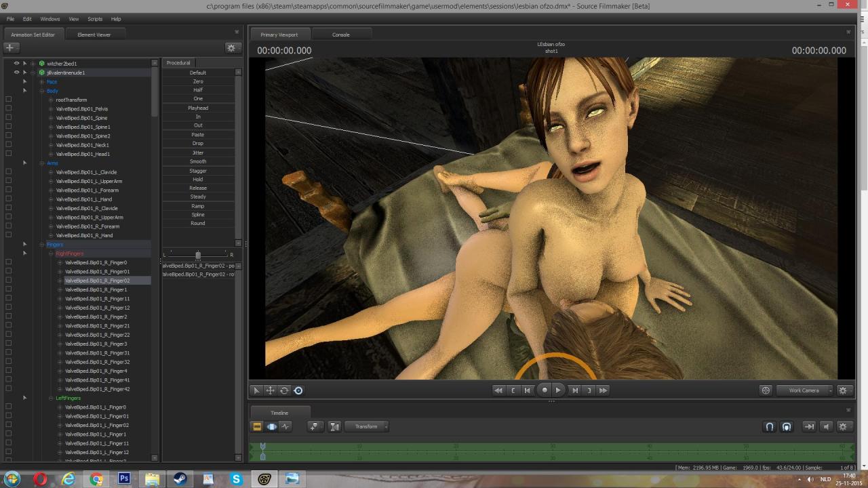Apply the Jitter procedural preset
Image resolution: width=868 pixels, height=488 pixels.
click(198, 152)
